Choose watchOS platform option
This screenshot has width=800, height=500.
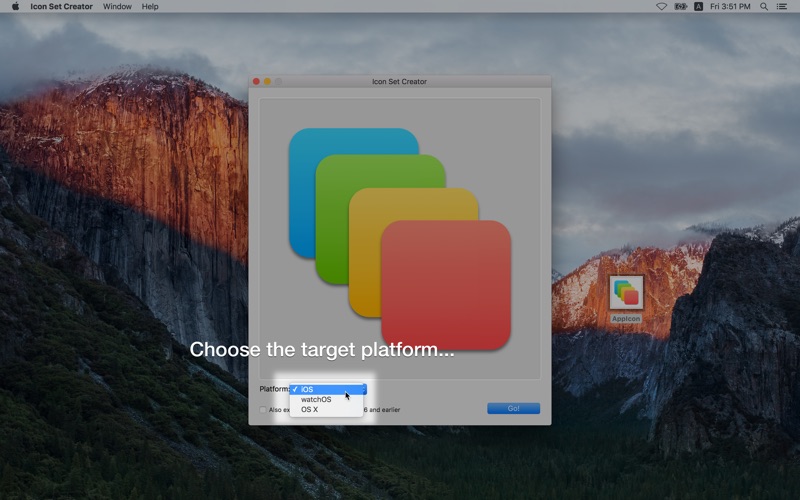coord(327,399)
